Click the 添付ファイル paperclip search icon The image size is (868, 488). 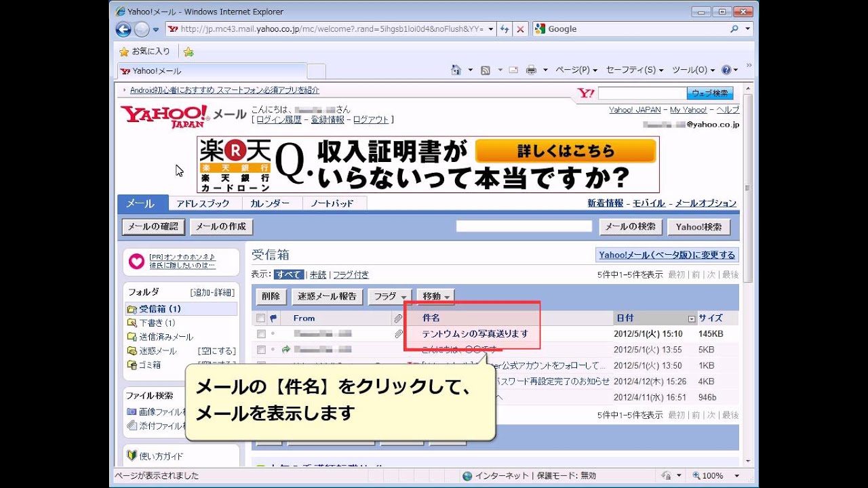pyautogui.click(x=132, y=426)
